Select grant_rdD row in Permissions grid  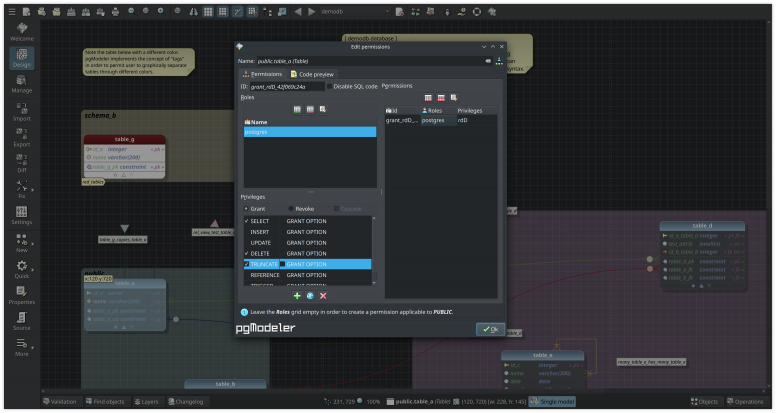click(x=440, y=120)
